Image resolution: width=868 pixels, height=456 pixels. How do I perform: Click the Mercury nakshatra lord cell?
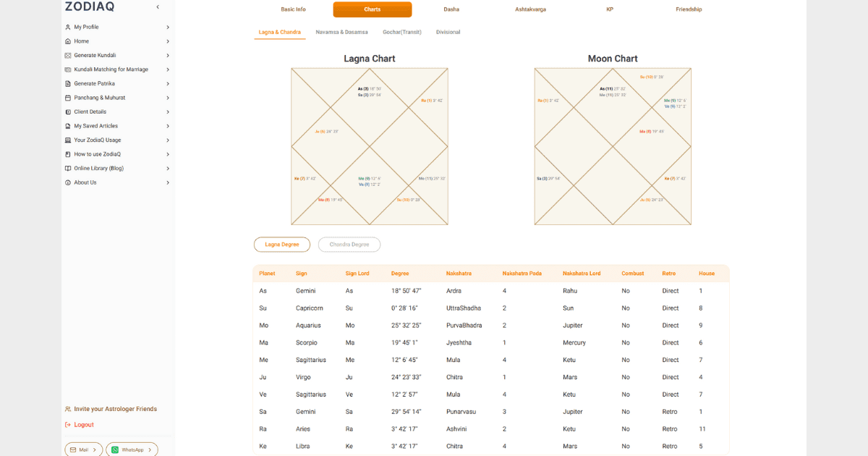point(574,343)
